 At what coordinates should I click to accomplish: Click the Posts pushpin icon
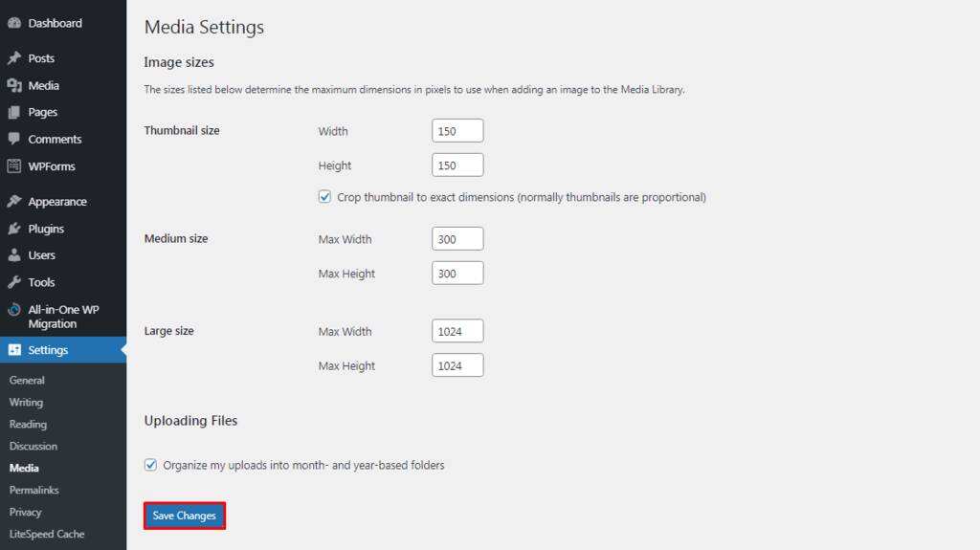[14, 58]
